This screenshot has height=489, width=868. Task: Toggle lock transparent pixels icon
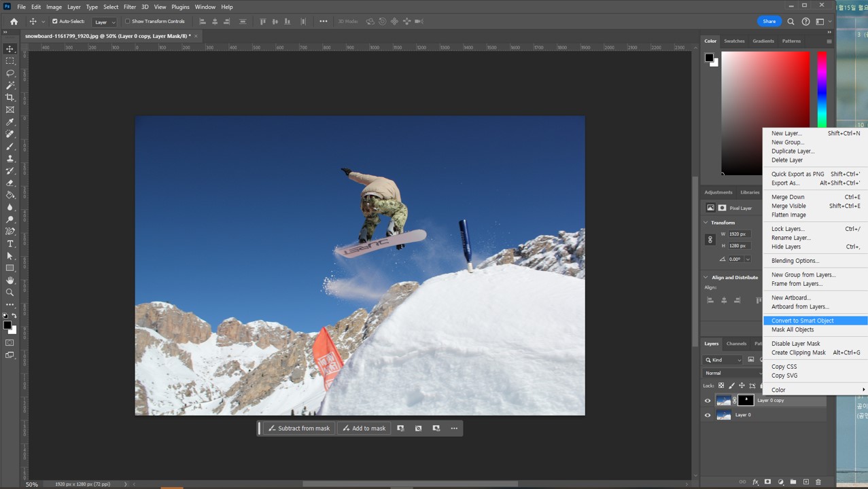pyautogui.click(x=721, y=385)
